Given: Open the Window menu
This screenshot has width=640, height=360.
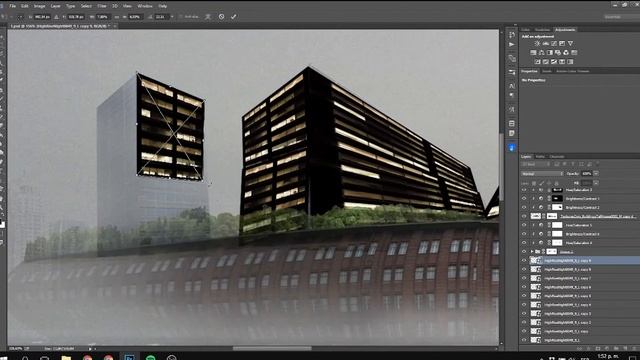Looking at the screenshot, I should tap(145, 6).
